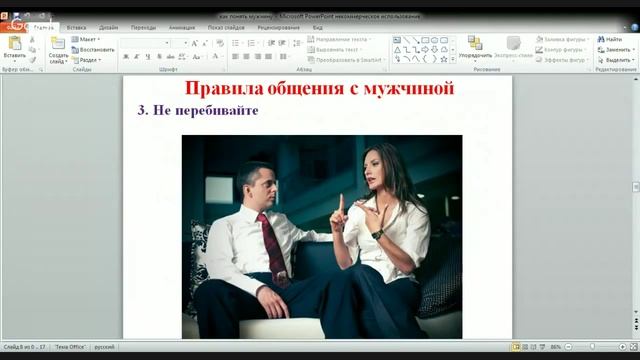Toggle bold (Ж) formatting
Image resolution: width=640 pixels, height=360 pixels.
click(x=126, y=57)
